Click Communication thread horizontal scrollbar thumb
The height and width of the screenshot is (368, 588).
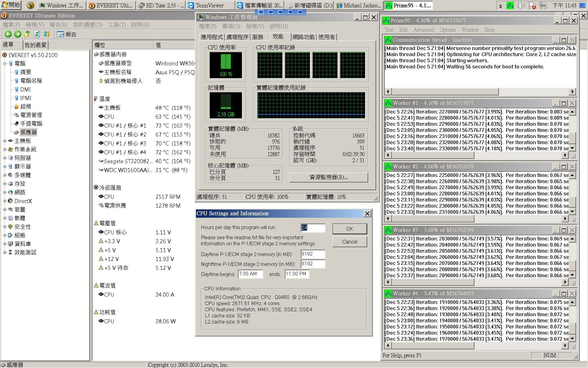click(445, 91)
